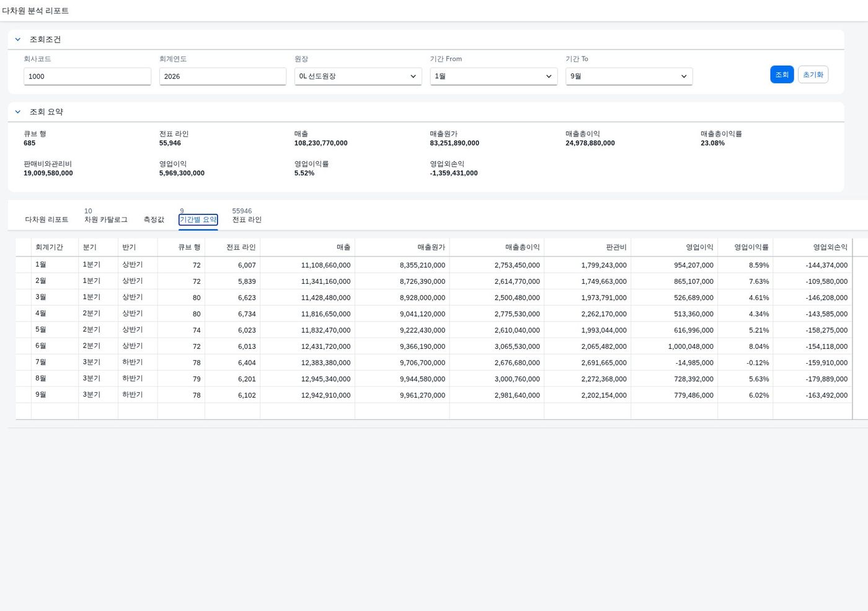Open the 원장 dropdown showing 0L 선도원장
The height and width of the screenshot is (611, 868).
(x=358, y=76)
